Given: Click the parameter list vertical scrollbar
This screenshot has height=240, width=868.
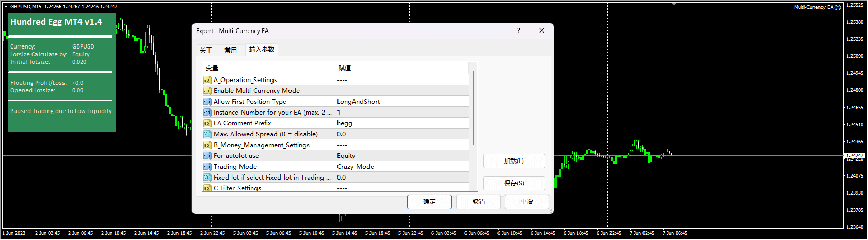Looking at the screenshot, I should coord(473,108).
